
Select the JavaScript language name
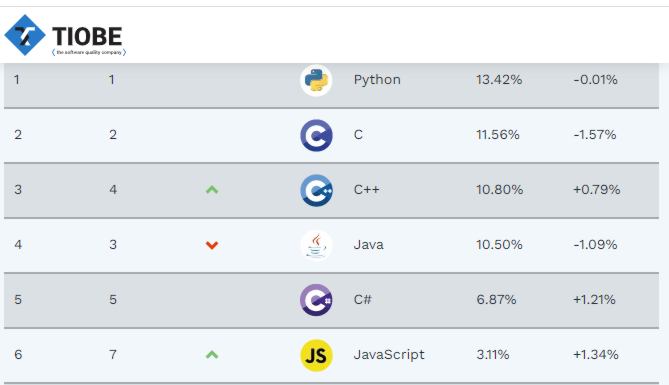389,355
